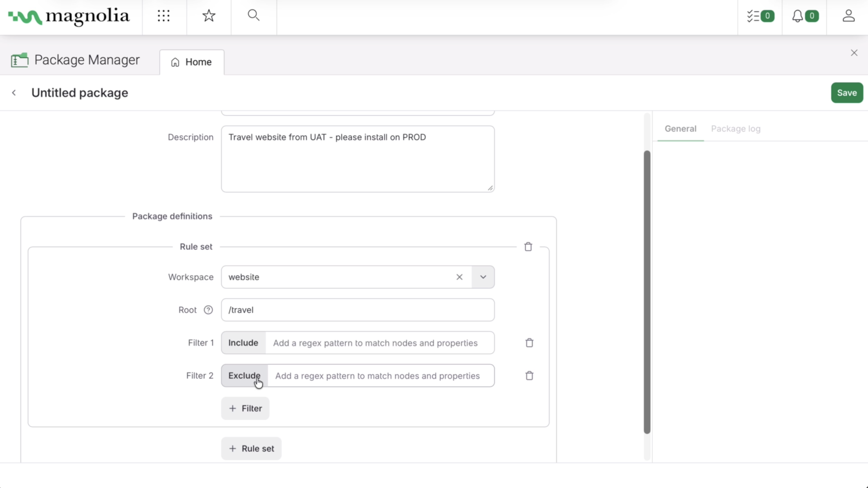Open the search icon in the top bar
This screenshot has height=488, width=868.
click(x=253, y=15)
